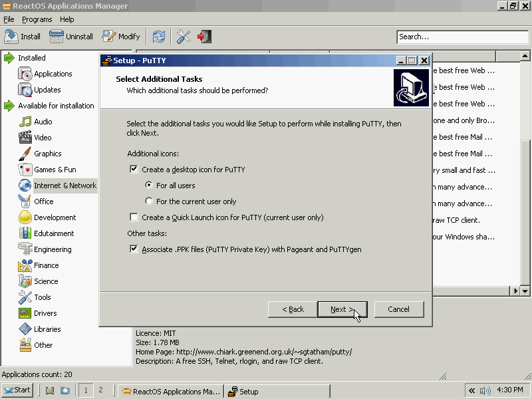Click the Search input field
Viewport: 532px width, 399px height.
pos(461,37)
